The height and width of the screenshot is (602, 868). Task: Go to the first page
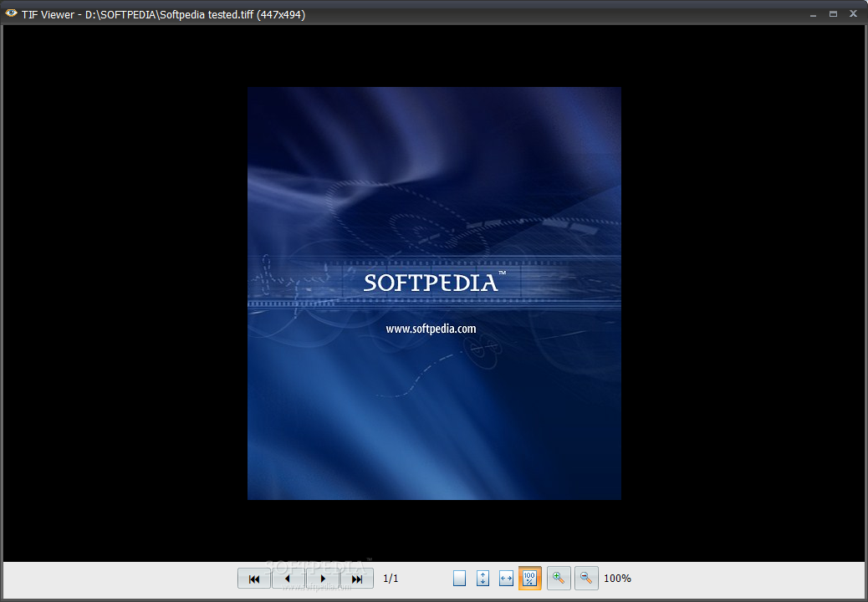[254, 579]
